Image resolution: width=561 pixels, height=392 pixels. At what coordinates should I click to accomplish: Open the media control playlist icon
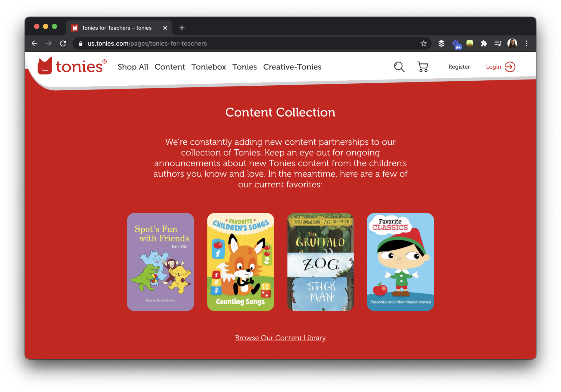pyautogui.click(x=498, y=44)
